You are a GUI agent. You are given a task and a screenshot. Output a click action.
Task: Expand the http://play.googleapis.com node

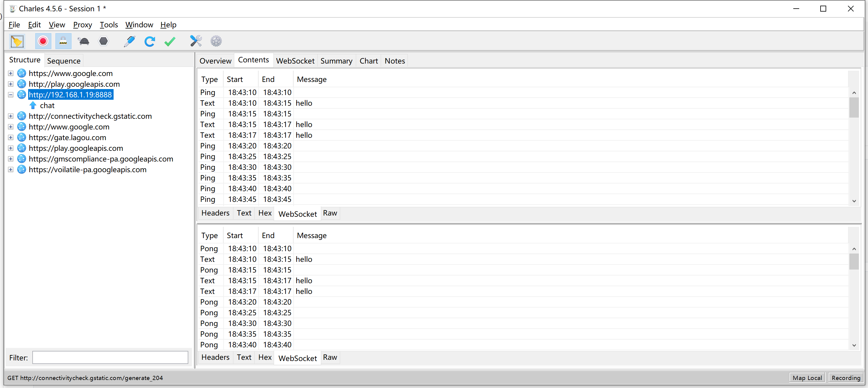click(11, 84)
